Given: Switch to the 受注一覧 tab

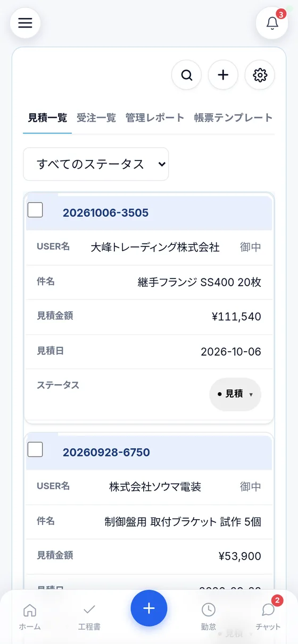Looking at the screenshot, I should 96,117.
